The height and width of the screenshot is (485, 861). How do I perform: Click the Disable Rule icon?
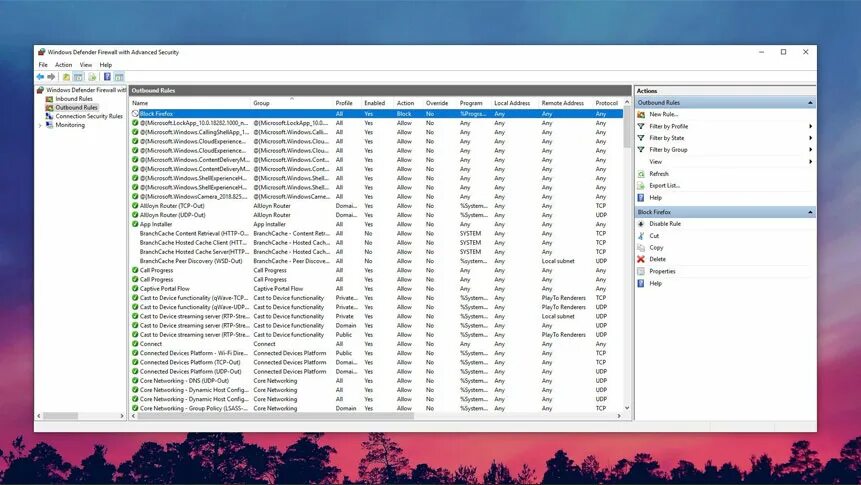[x=641, y=224]
